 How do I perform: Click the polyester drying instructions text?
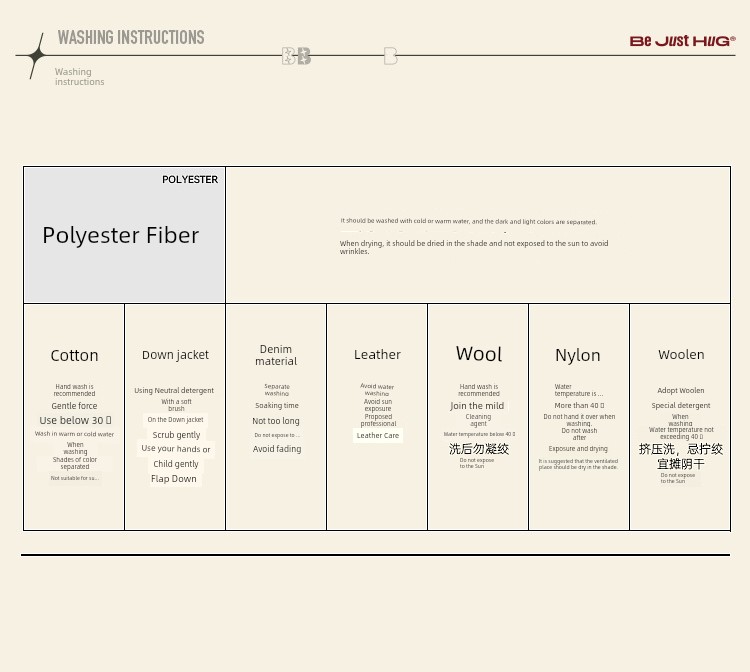[x=473, y=247]
